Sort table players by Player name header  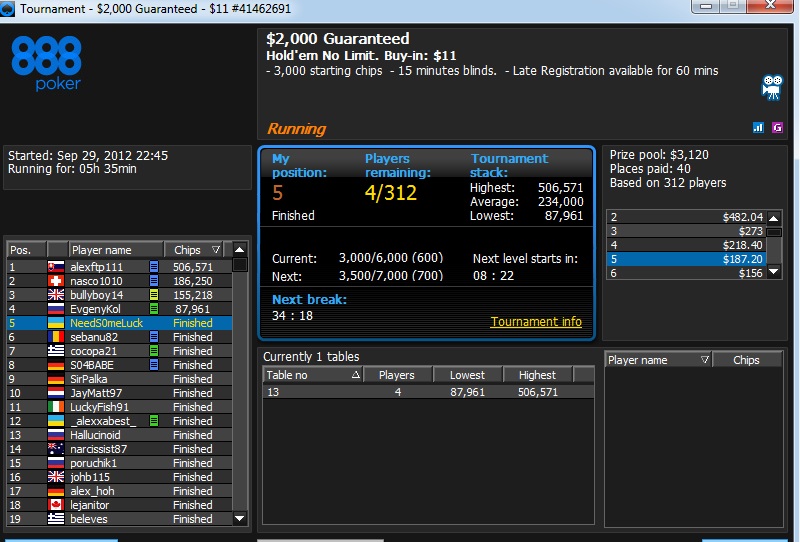pos(658,360)
